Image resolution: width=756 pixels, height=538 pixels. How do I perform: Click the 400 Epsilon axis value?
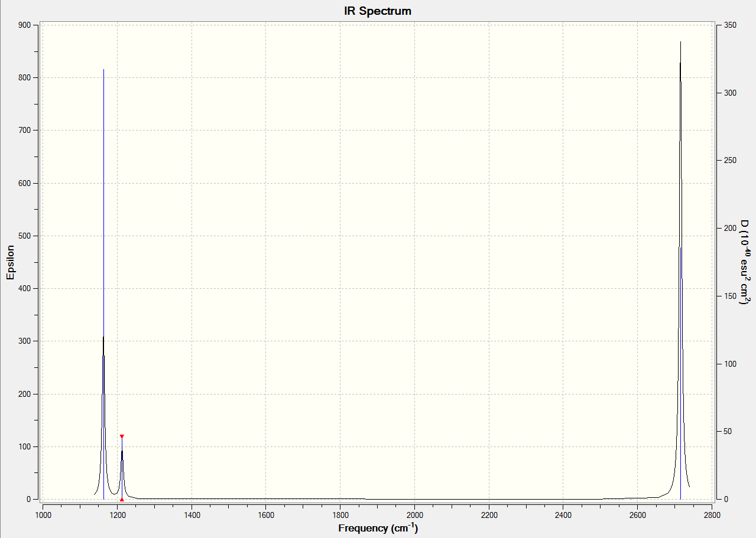[x=24, y=288]
